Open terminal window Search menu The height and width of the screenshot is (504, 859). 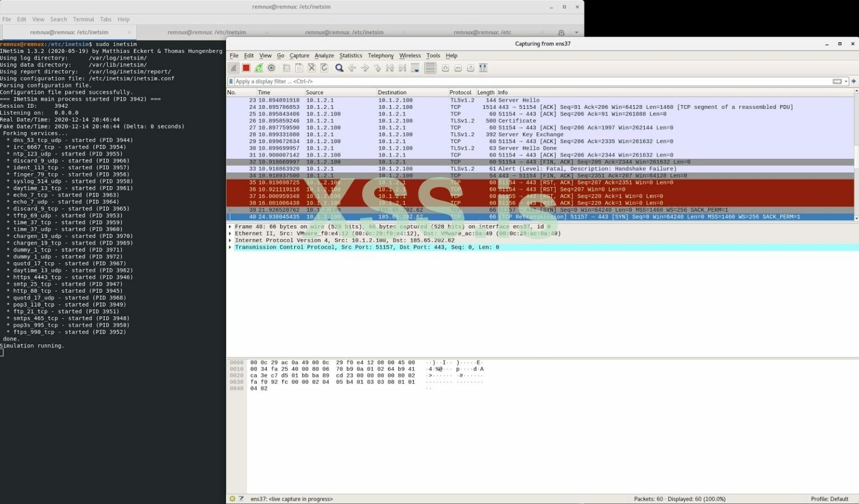coord(59,19)
